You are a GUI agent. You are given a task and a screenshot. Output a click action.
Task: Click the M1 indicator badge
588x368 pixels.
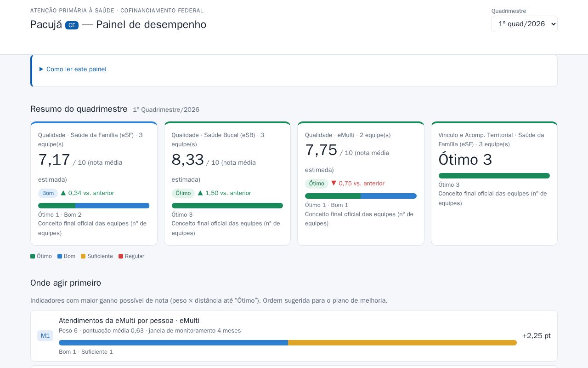click(45, 336)
